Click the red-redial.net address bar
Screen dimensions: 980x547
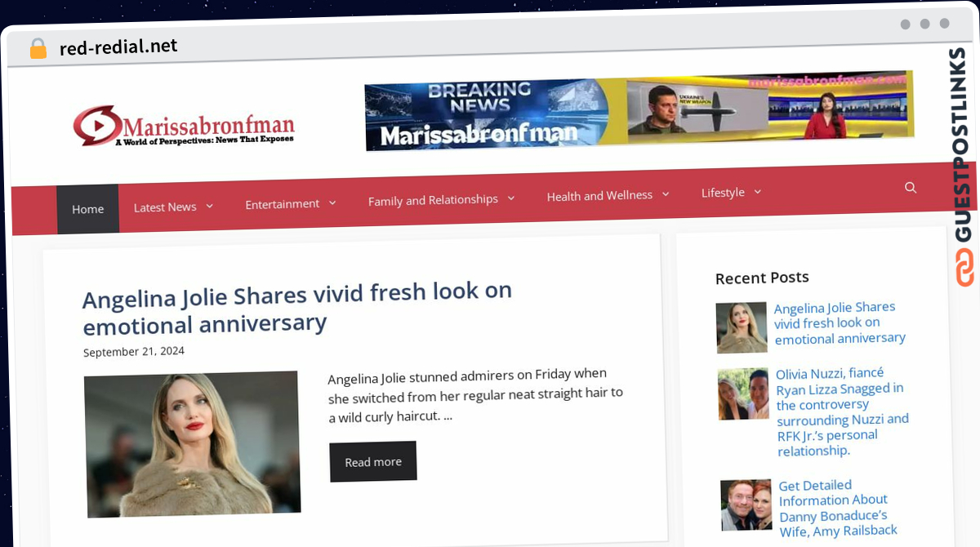[118, 47]
